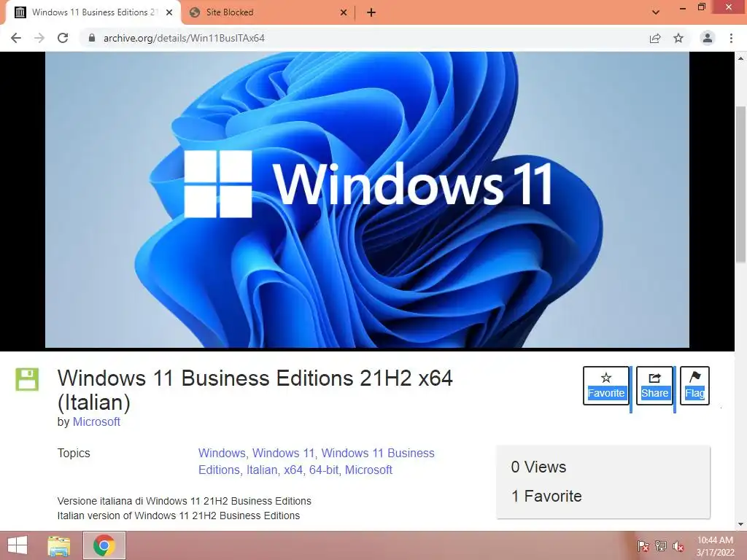
Task: Open the Action Center flag tray icon
Action: [x=643, y=546]
